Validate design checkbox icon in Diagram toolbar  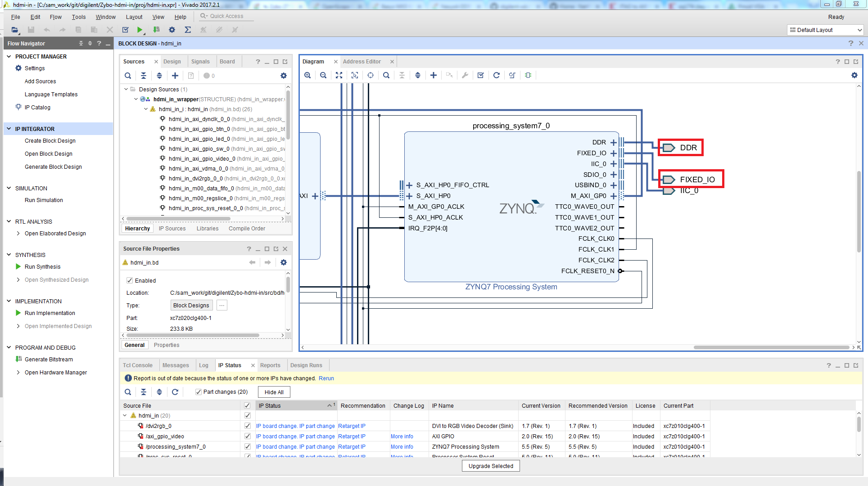click(x=481, y=75)
